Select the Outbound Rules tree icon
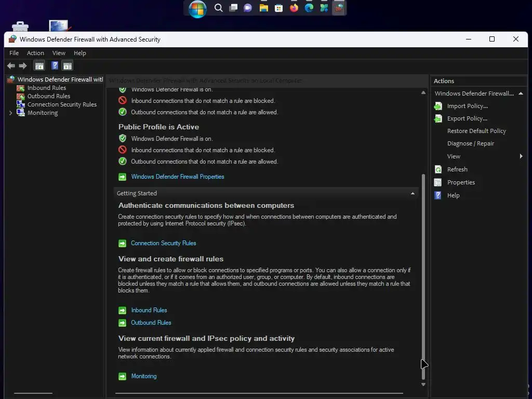This screenshot has width=532, height=399. point(21,96)
